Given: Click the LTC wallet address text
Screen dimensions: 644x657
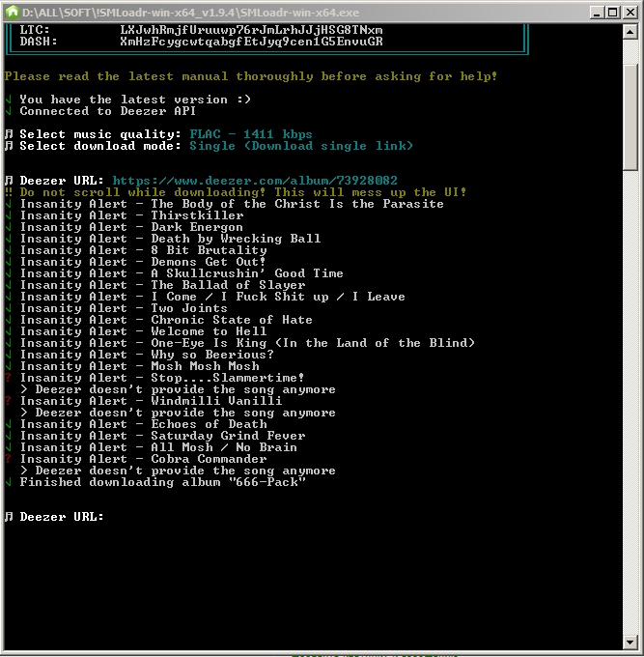Looking at the screenshot, I should tap(251, 30).
